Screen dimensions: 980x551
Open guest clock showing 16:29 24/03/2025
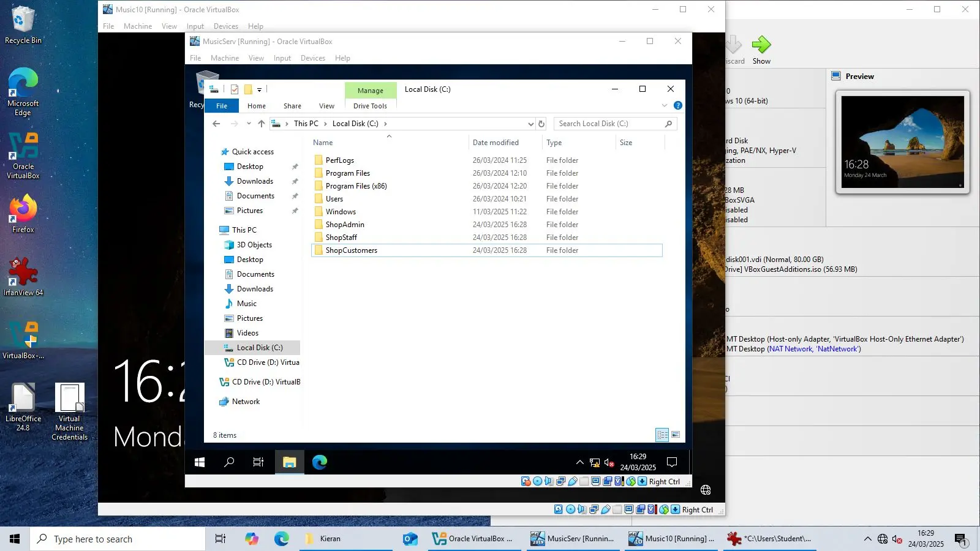click(638, 462)
